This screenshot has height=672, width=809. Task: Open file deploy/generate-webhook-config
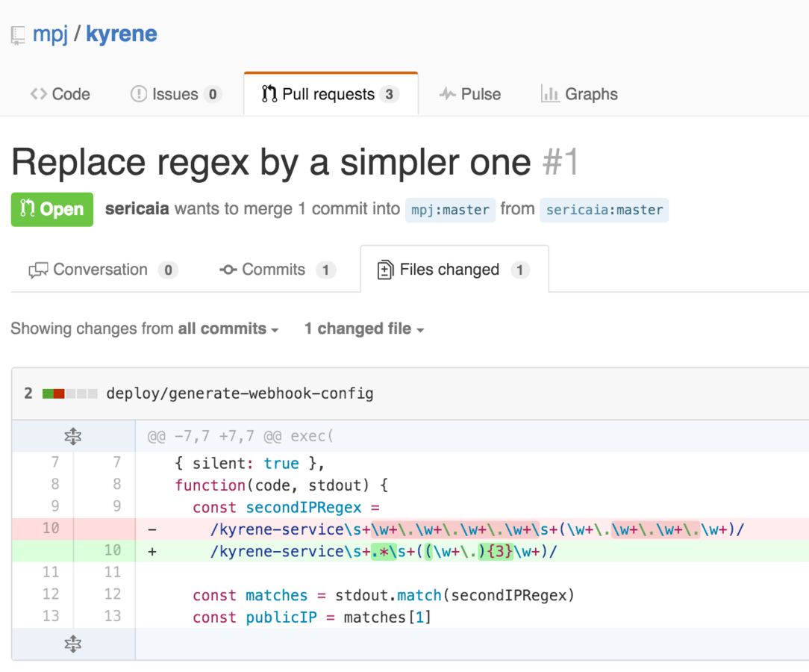click(x=240, y=393)
